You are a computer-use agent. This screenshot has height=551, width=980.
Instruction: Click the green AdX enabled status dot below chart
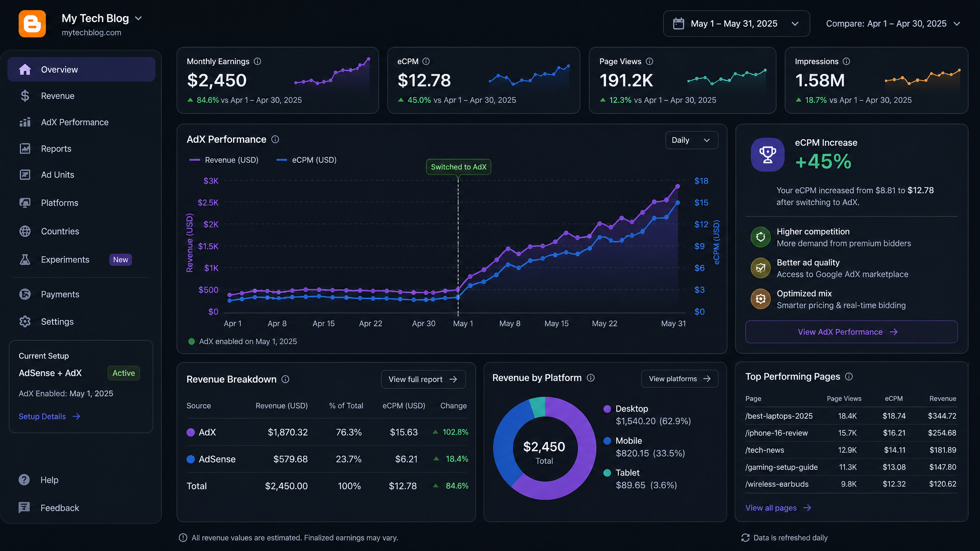click(x=192, y=341)
